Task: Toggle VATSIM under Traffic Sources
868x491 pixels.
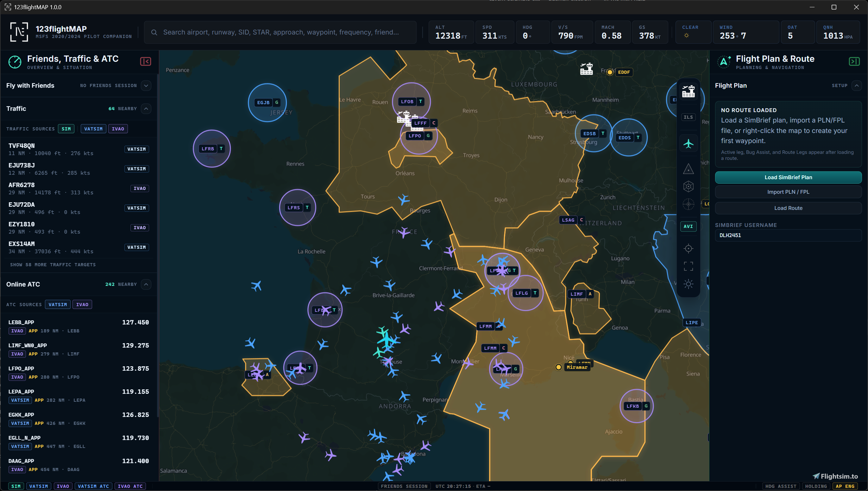Action: pos(93,129)
